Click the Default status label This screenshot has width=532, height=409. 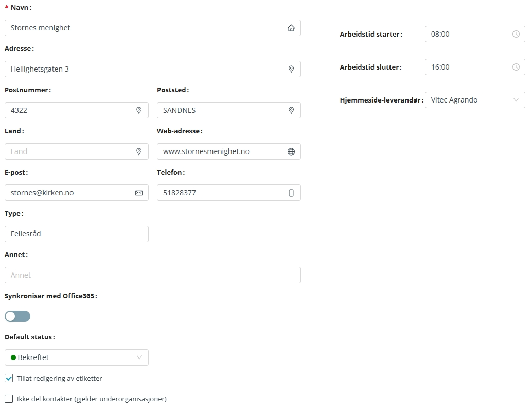[x=30, y=337]
